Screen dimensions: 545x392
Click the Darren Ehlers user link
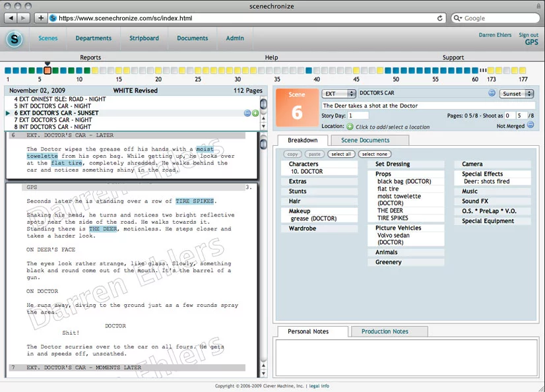pyautogui.click(x=495, y=35)
